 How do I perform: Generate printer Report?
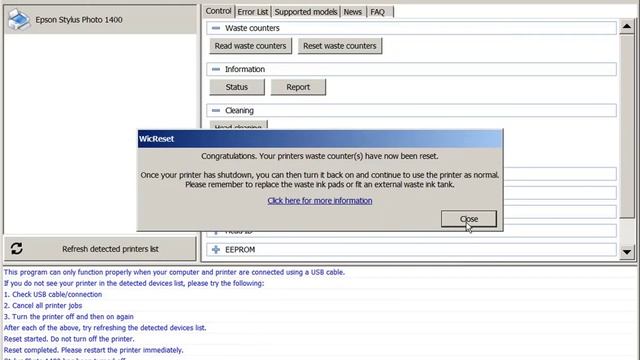click(298, 87)
